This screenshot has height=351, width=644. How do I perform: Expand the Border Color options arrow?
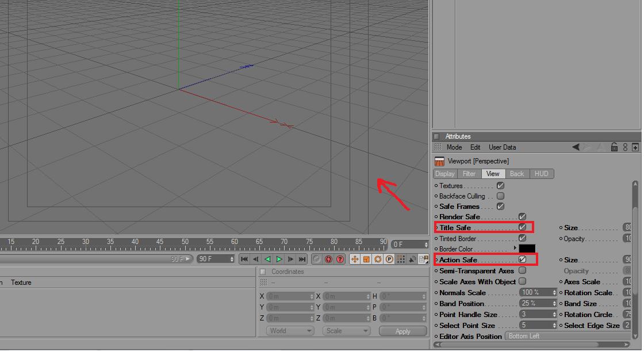tap(515, 248)
